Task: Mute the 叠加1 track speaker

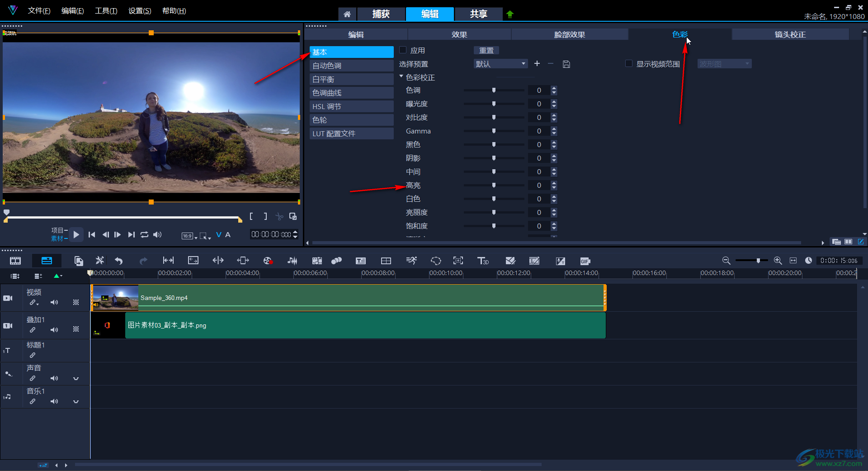Action: [x=54, y=330]
